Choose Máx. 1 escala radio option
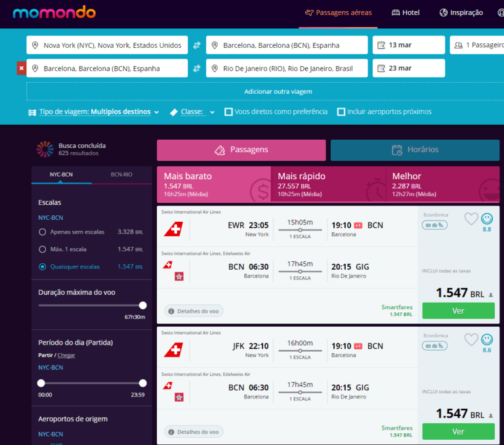Image resolution: width=504 pixels, height=445 pixels. (x=43, y=249)
